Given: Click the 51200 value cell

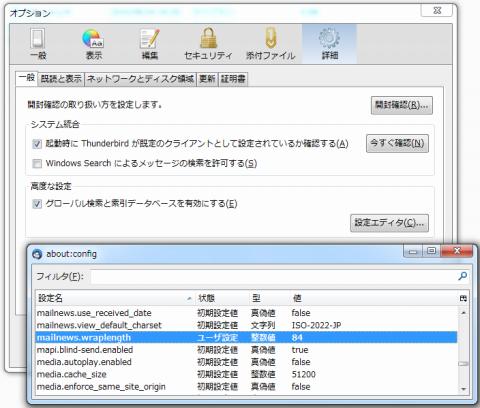Looking at the screenshot, I should point(303,374).
